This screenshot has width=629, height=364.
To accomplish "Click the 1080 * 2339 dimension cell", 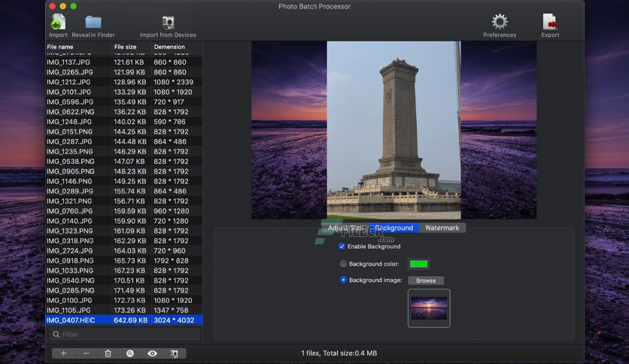I will [174, 82].
